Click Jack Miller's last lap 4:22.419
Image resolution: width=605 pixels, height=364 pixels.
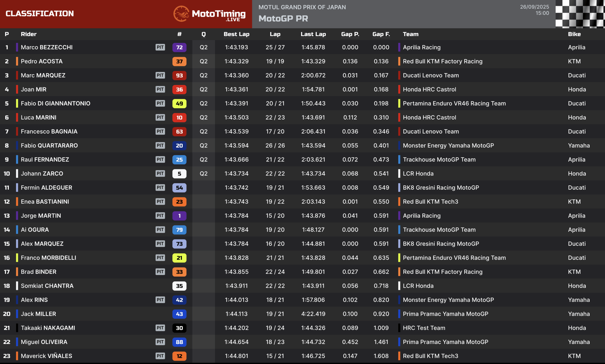(313, 314)
